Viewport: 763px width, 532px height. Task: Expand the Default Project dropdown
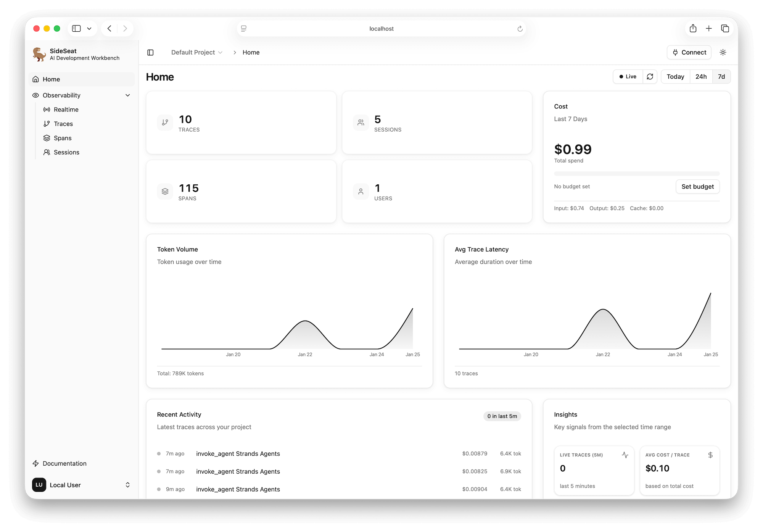[197, 52]
